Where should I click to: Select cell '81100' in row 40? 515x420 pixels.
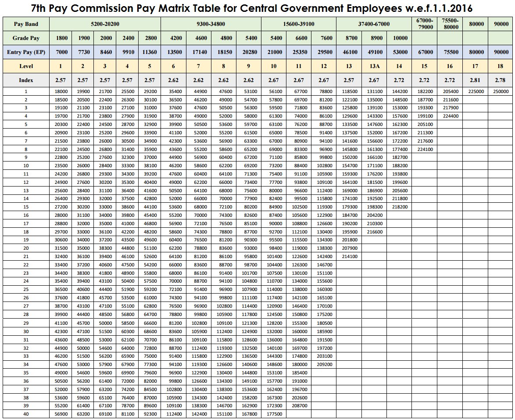pyautogui.click(x=128, y=414)
